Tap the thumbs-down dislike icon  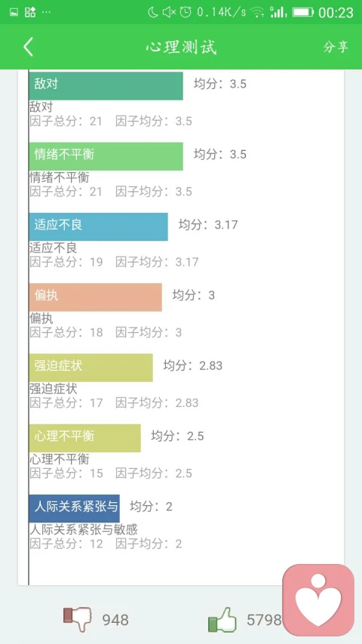click(78, 619)
